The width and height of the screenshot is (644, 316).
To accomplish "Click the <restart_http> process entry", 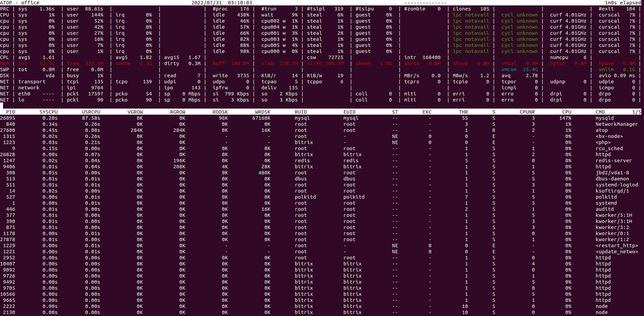I will tap(617, 246).
